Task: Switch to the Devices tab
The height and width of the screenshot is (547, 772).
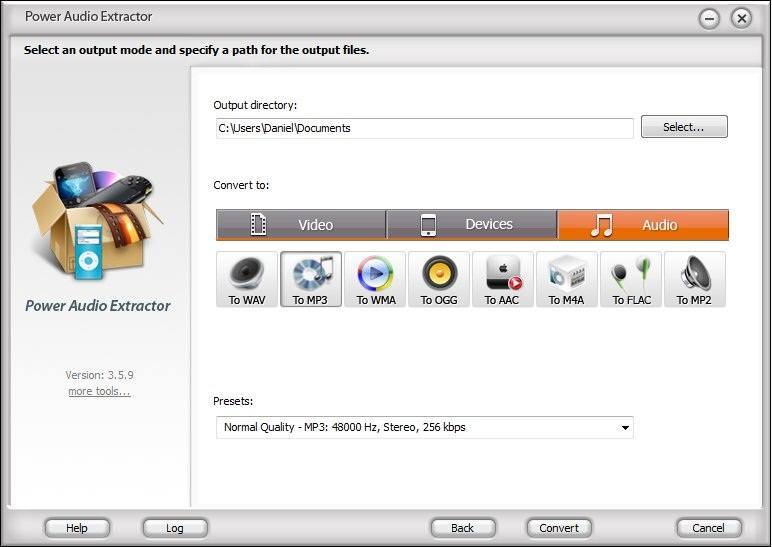Action: 472,225
